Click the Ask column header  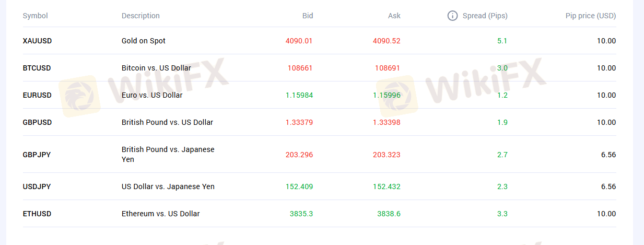(394, 16)
